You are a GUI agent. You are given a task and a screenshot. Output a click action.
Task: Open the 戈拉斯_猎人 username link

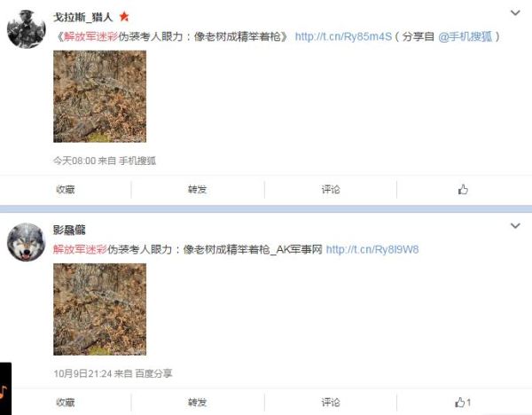83,17
